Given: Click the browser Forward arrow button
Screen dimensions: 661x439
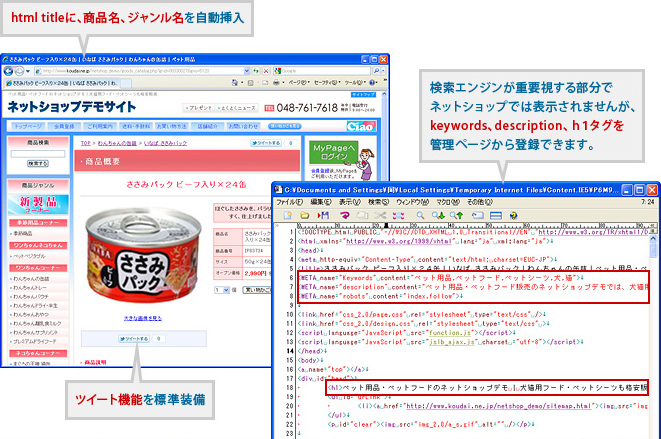Looking at the screenshot, I should pyautogui.click(x=19, y=71).
